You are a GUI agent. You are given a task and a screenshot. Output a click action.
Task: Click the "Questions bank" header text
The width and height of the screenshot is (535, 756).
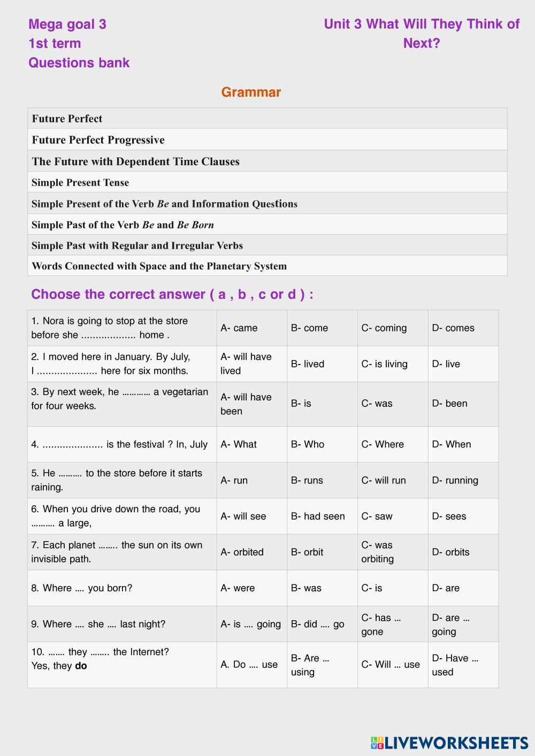pyautogui.click(x=79, y=63)
